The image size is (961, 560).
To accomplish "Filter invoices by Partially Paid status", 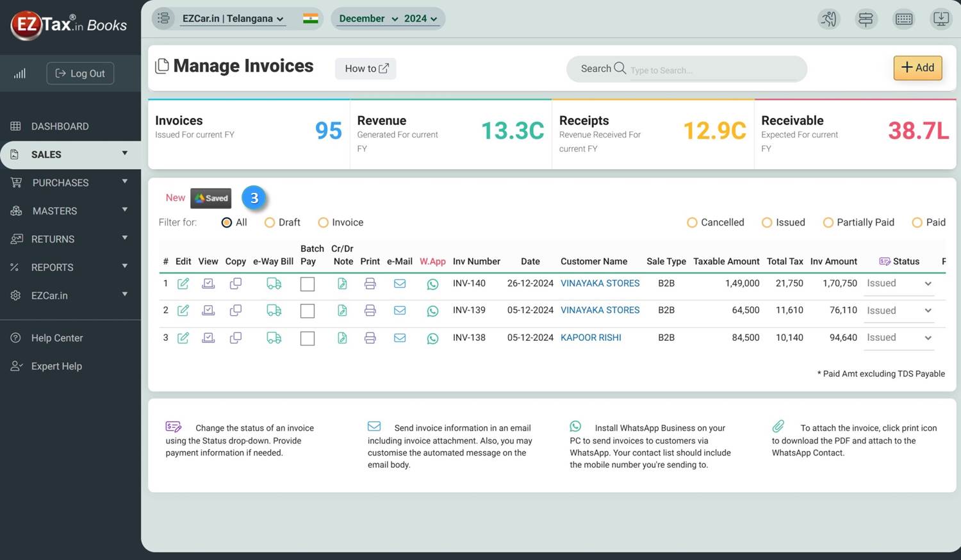I will [x=828, y=222].
